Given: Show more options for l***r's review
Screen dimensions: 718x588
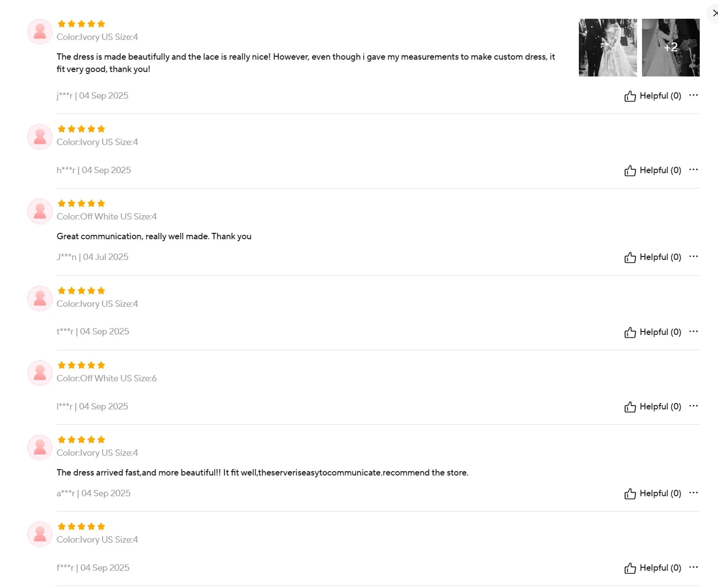Looking at the screenshot, I should coord(693,406).
